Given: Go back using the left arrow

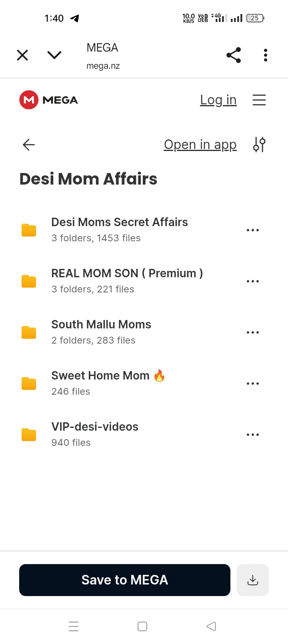Looking at the screenshot, I should 29,145.
